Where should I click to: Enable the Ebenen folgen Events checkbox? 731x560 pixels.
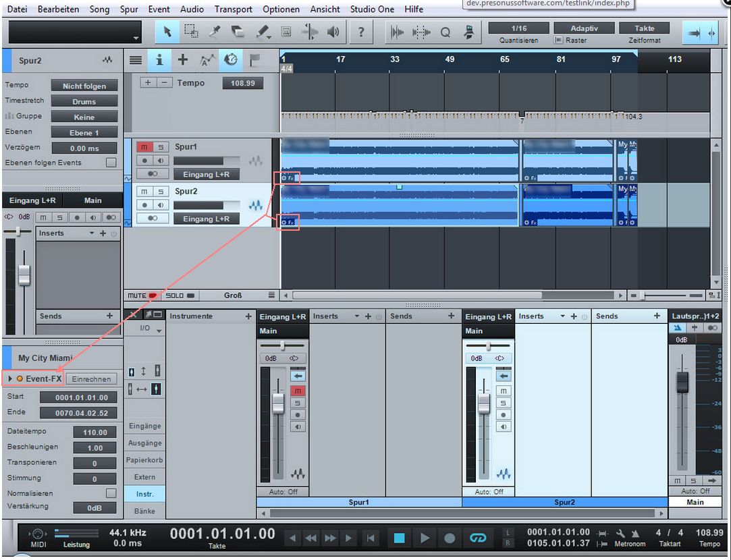tap(111, 163)
